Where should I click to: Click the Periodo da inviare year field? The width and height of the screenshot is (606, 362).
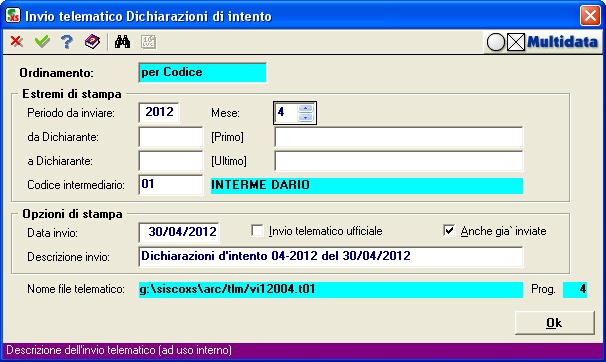159,113
